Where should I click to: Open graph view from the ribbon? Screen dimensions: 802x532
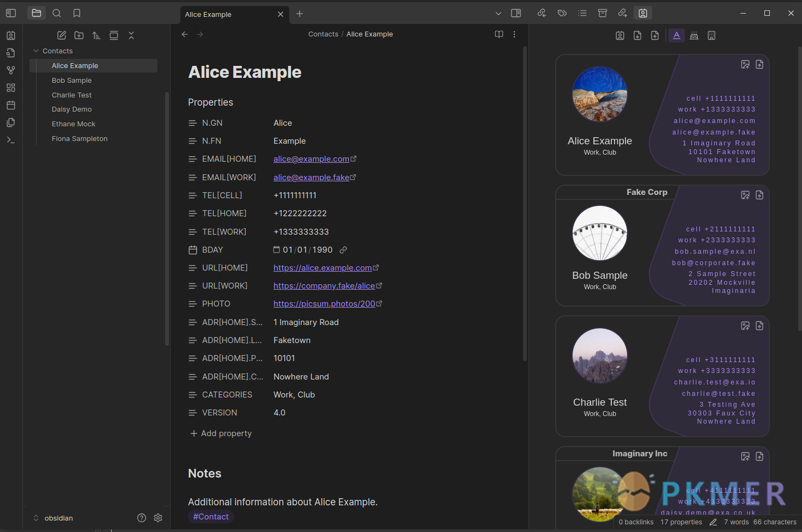(11, 70)
